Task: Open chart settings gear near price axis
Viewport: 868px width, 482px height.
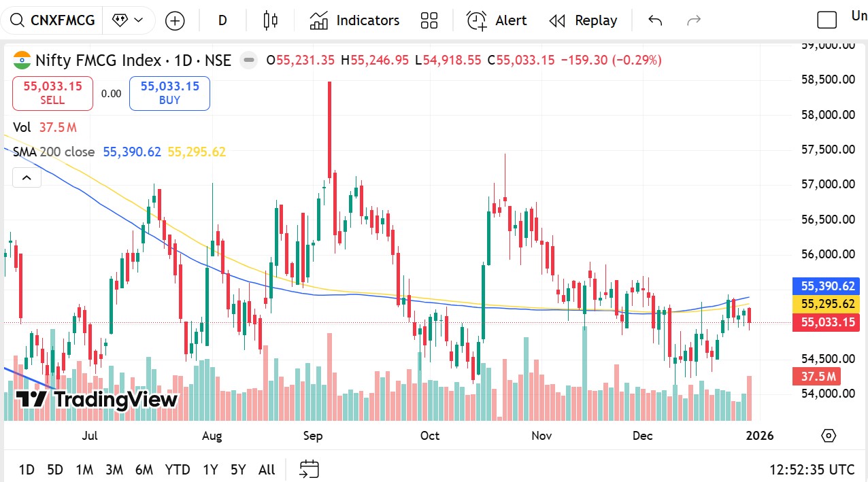Action: (x=828, y=436)
